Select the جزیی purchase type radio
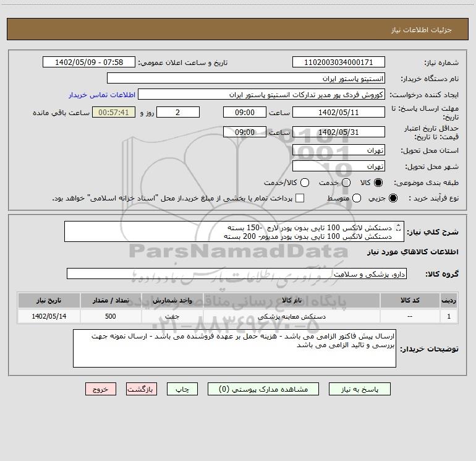 [393, 198]
